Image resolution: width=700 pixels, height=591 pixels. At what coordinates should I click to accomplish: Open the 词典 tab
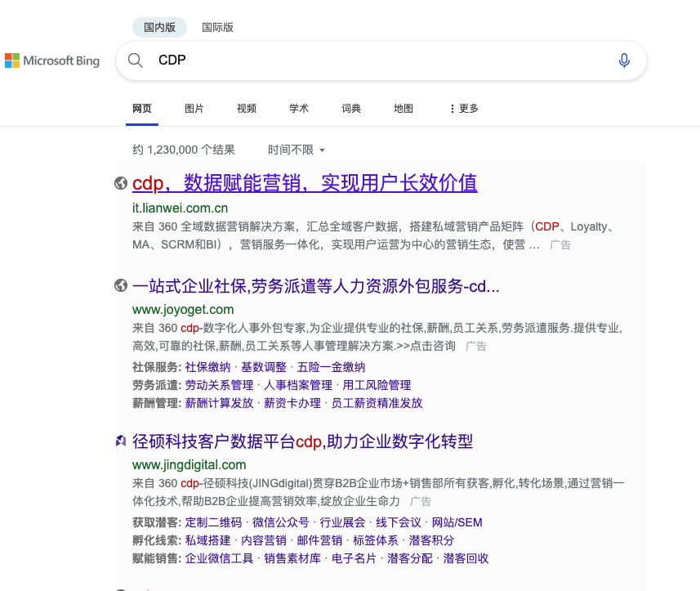coord(351,109)
